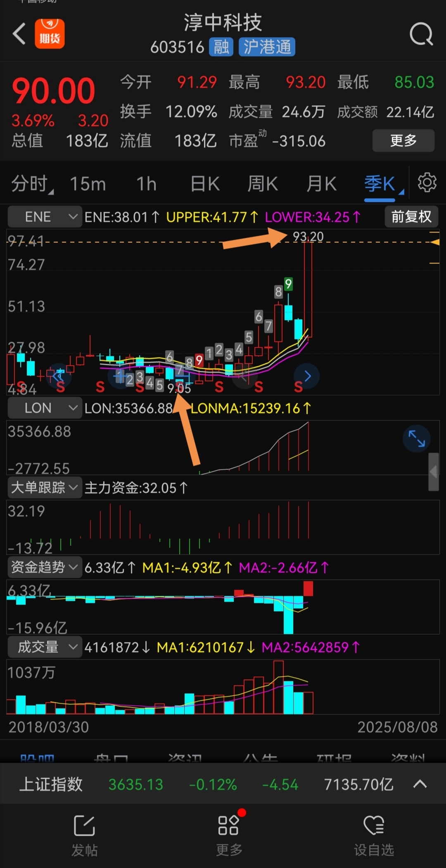Open chart settings gear icon
The height and width of the screenshot is (868, 446).
click(427, 183)
